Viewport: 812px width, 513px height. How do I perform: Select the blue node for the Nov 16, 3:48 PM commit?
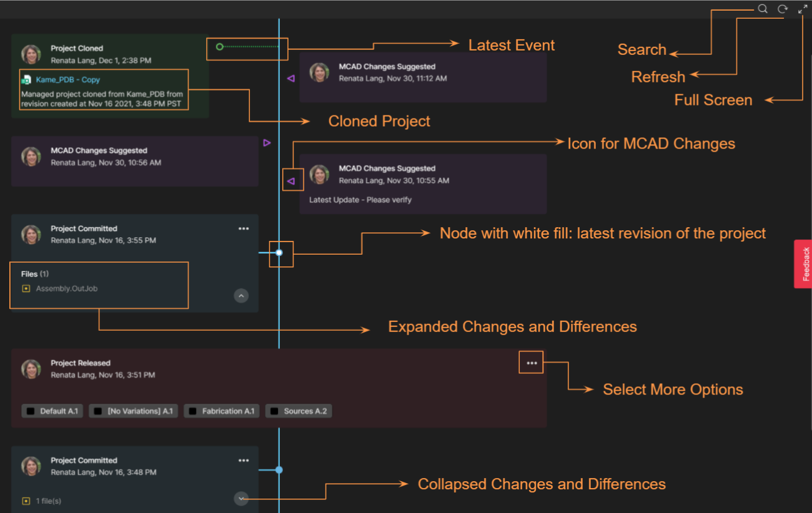[x=279, y=470]
